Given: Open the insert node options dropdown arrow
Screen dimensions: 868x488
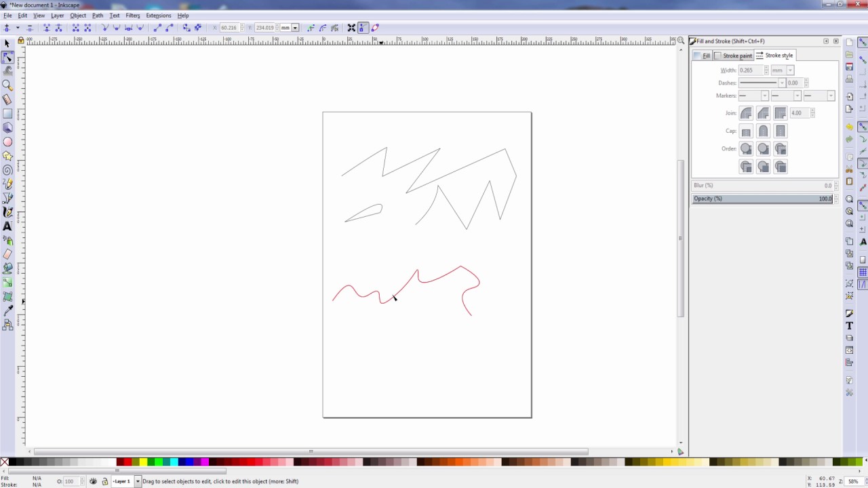Looking at the screenshot, I should 18,28.
